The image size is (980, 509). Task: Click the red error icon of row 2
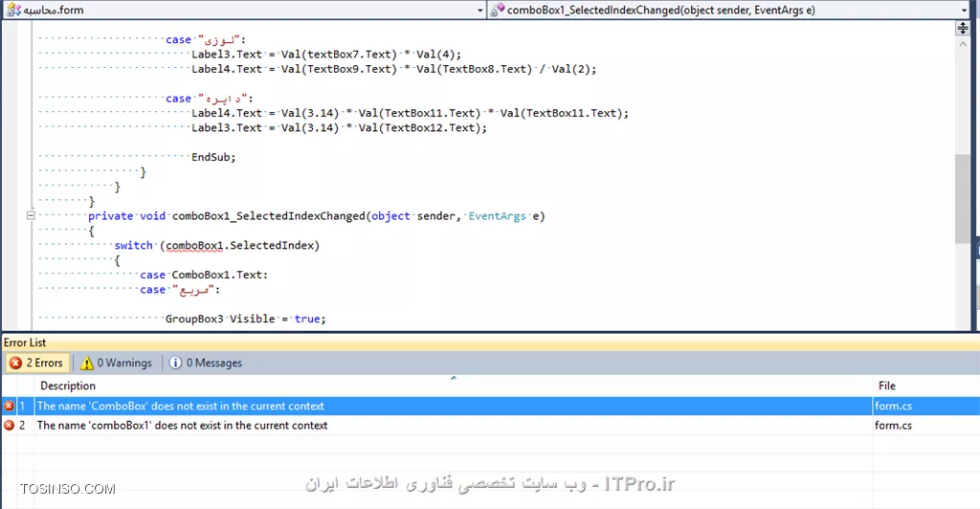9,426
